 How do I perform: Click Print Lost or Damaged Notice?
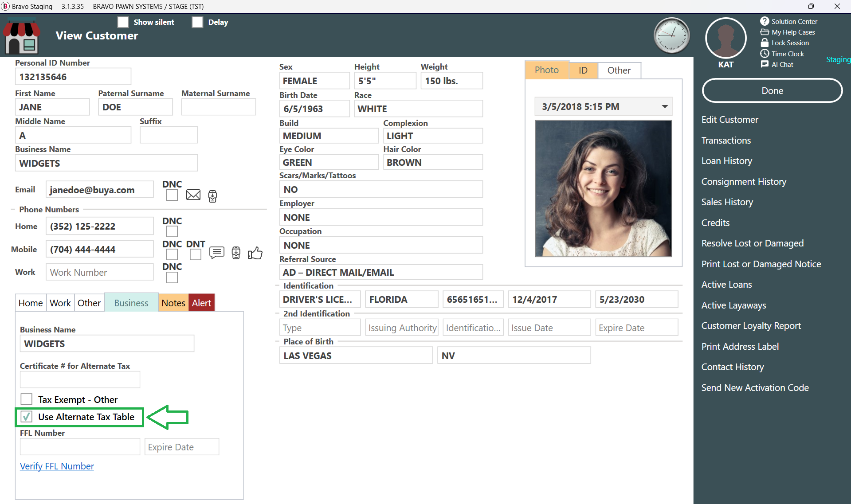coord(761,264)
